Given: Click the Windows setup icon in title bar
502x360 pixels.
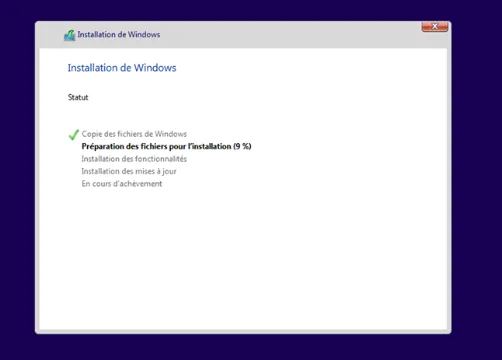Looking at the screenshot, I should point(70,35).
